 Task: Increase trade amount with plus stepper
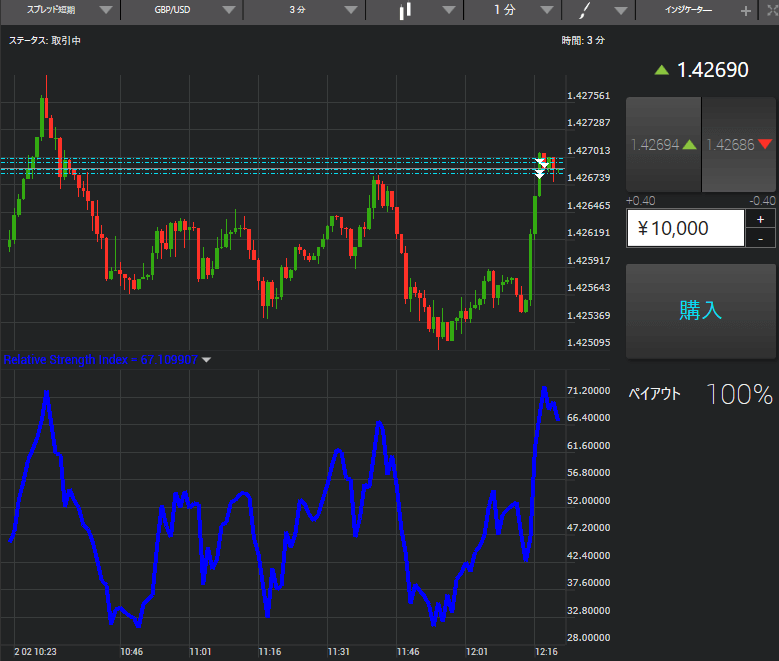tap(760, 219)
